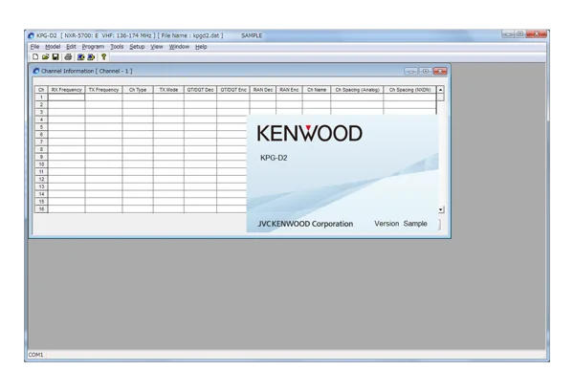This screenshot has width=574, height=392.
Task: Click the TX Frequency column header
Action: coord(103,90)
